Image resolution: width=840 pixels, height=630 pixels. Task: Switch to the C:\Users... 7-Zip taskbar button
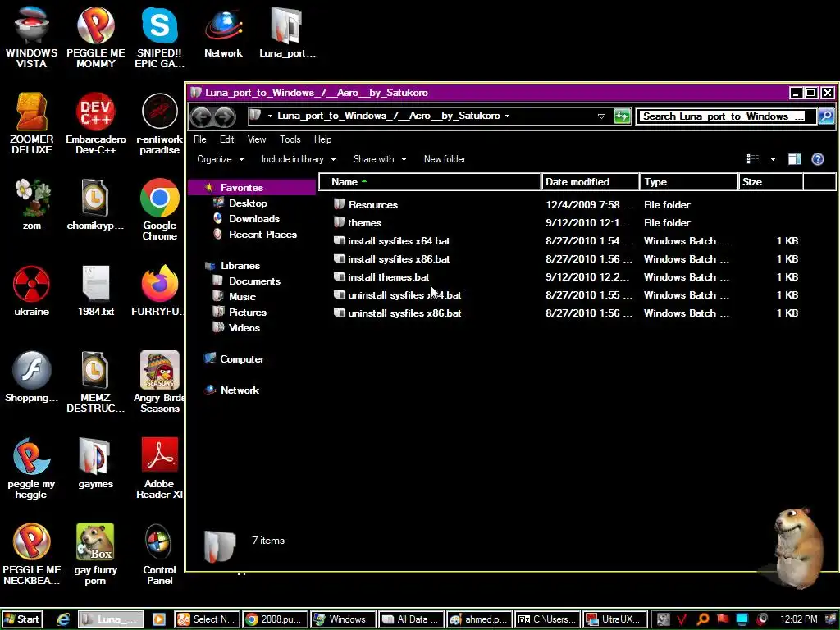[x=547, y=619]
